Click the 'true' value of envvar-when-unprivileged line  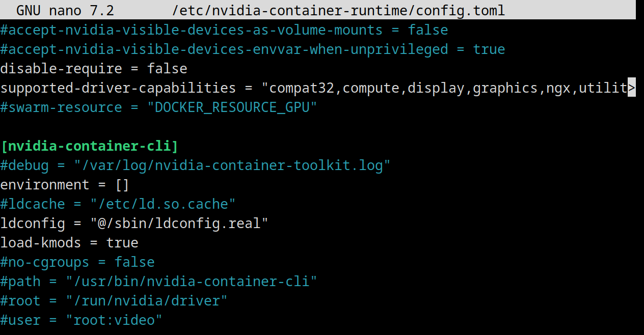click(489, 49)
